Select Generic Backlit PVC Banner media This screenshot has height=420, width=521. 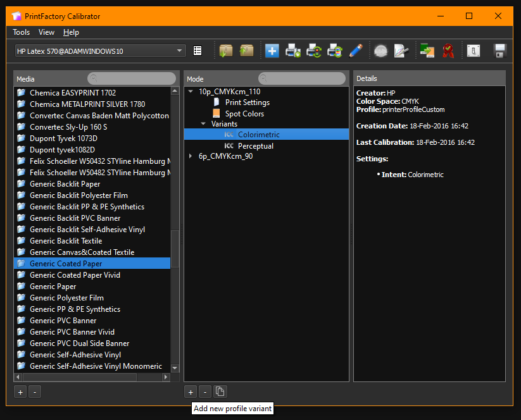click(x=92, y=218)
